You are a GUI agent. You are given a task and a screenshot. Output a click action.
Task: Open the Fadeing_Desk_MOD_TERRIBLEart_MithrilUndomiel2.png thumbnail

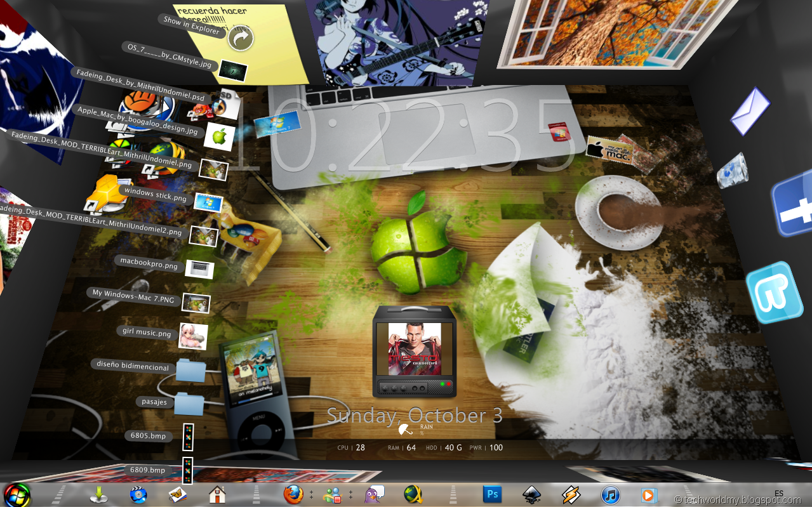[204, 236]
